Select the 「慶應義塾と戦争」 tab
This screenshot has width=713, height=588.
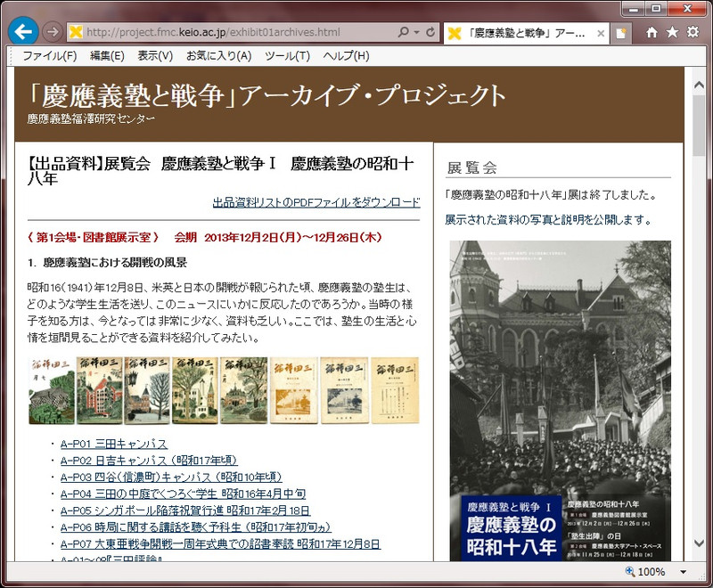pyautogui.click(x=525, y=33)
